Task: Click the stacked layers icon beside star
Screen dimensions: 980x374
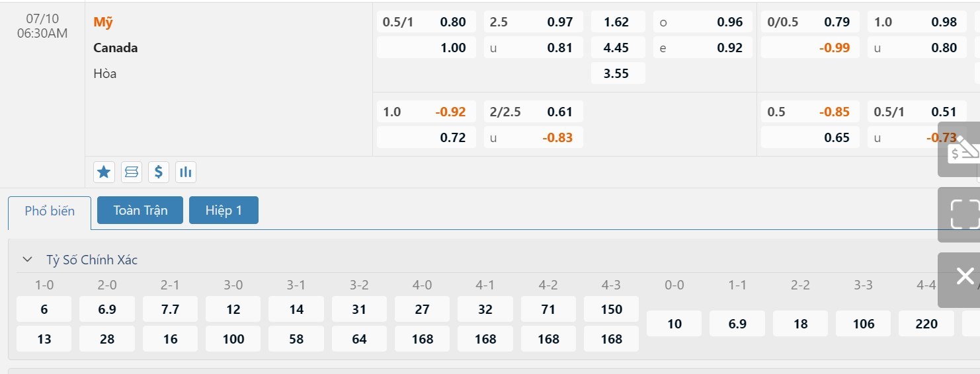Action: tap(131, 172)
